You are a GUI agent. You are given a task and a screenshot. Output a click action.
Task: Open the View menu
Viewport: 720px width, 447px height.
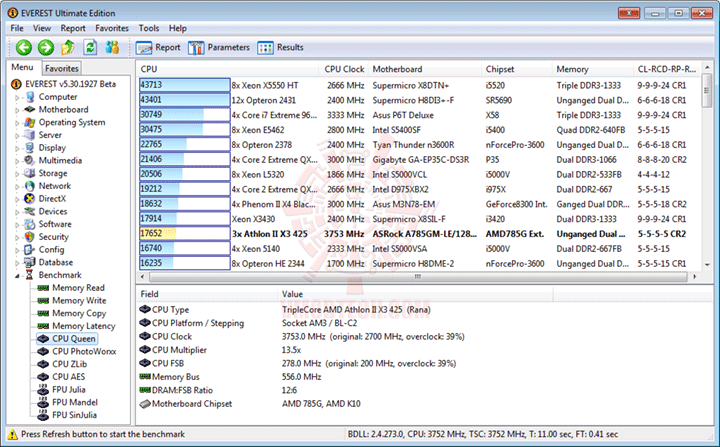tap(42, 28)
